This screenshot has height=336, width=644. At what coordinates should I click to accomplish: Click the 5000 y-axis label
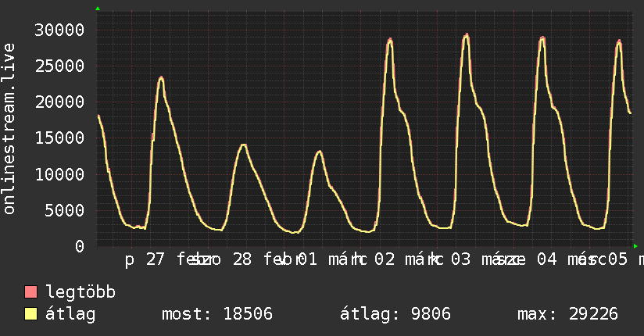[x=64, y=210]
